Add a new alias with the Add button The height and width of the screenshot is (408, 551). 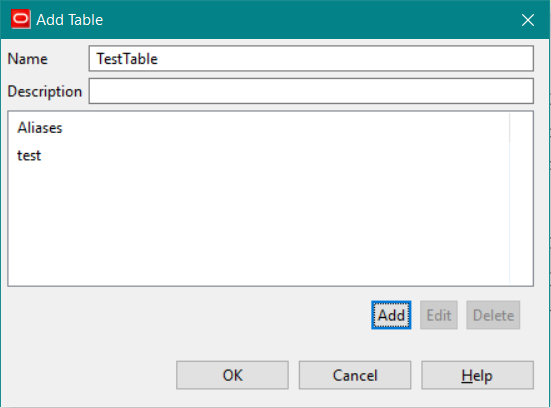tap(391, 315)
